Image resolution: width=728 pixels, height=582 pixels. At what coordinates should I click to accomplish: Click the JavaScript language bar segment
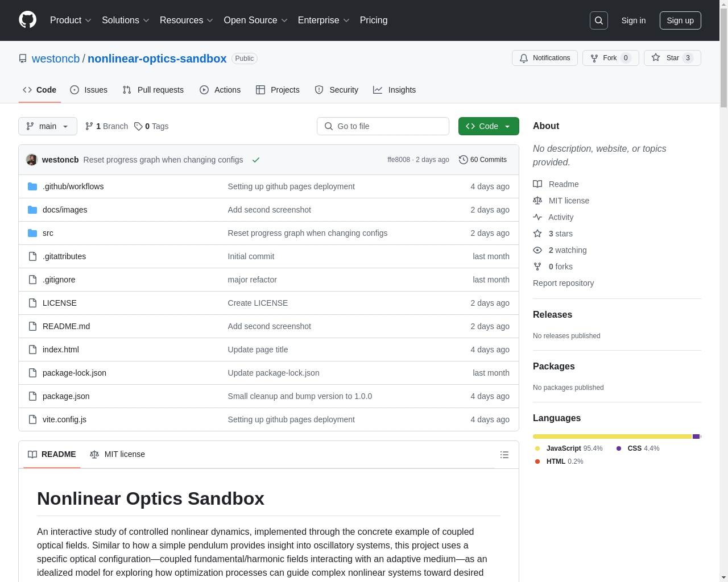612,436
